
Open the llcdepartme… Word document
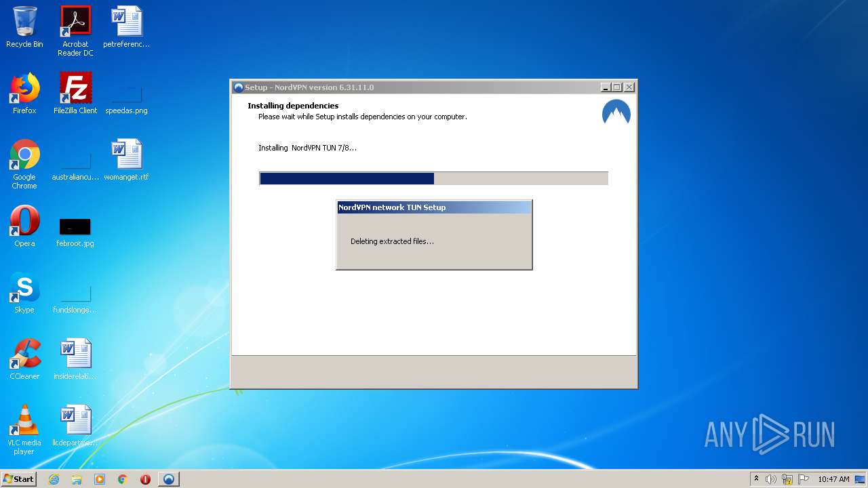[x=75, y=426]
